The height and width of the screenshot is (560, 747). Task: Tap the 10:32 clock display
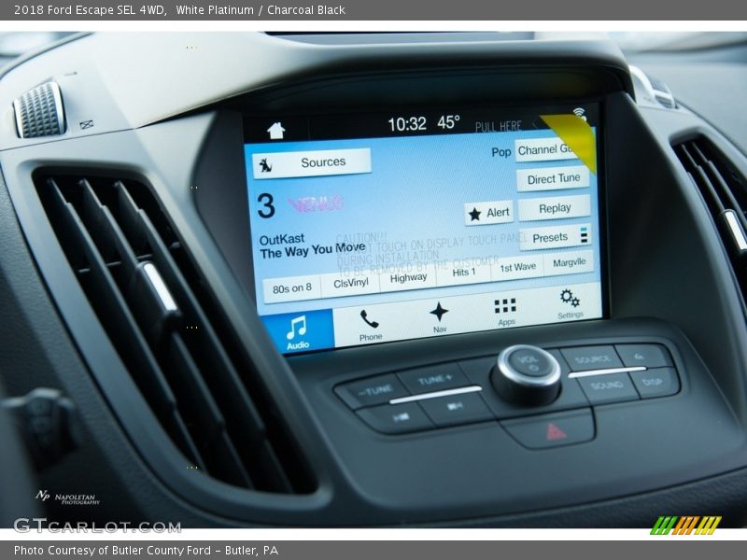[x=407, y=125]
